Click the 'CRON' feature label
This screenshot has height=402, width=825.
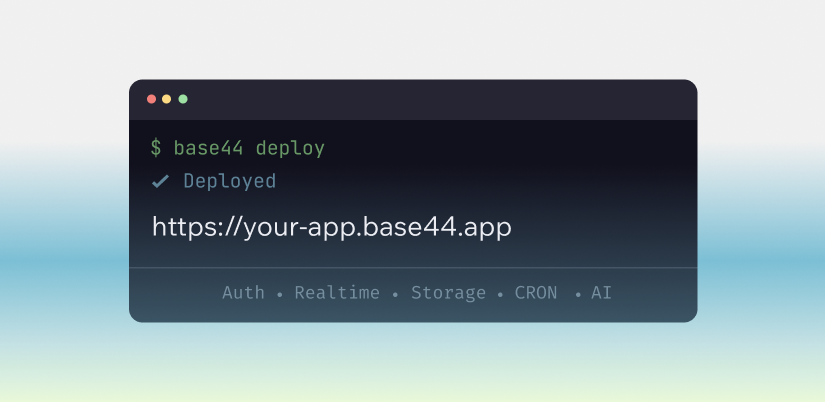(x=536, y=293)
